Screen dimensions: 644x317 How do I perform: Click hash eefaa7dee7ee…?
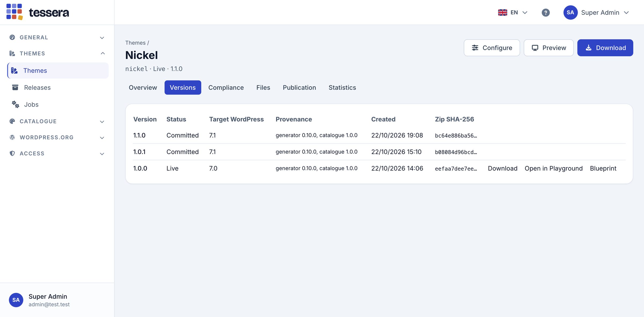[x=456, y=169]
